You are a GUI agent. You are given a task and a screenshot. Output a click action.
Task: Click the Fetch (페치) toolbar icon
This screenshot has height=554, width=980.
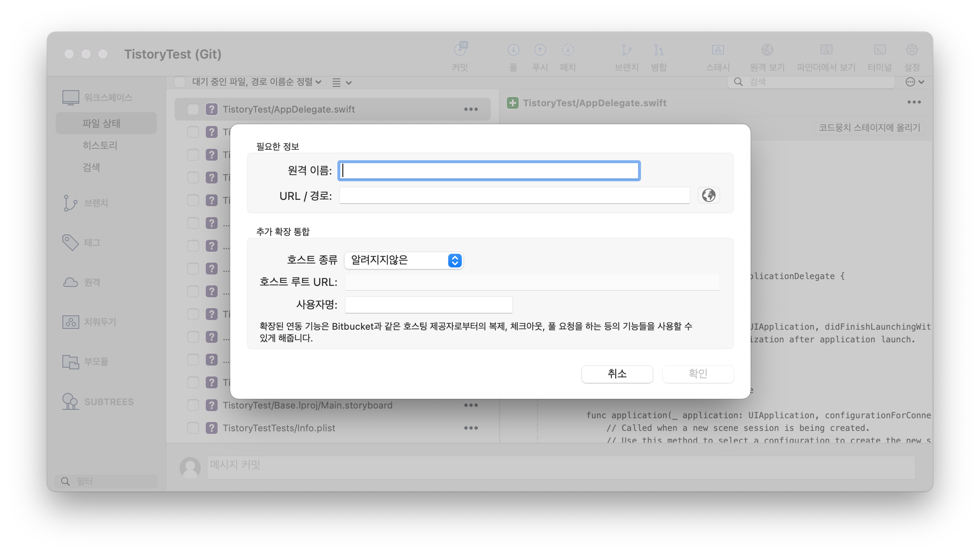(x=568, y=51)
